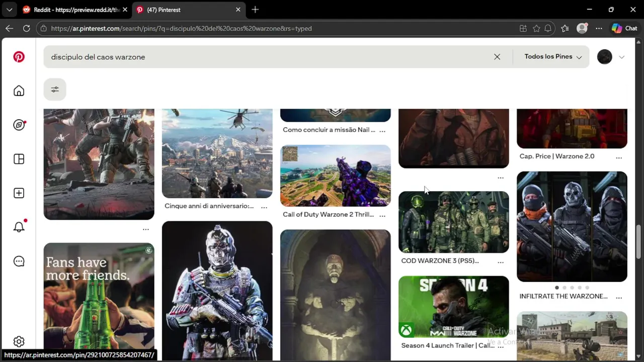Open the Todos los Pines filter dropdown
The width and height of the screenshot is (644, 362).
coord(553,57)
